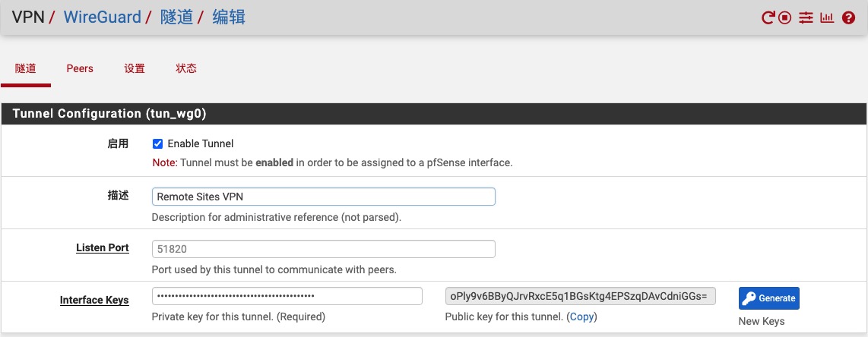Click the masked private key field
Image resolution: width=868 pixels, height=337 pixels.
pos(287,295)
